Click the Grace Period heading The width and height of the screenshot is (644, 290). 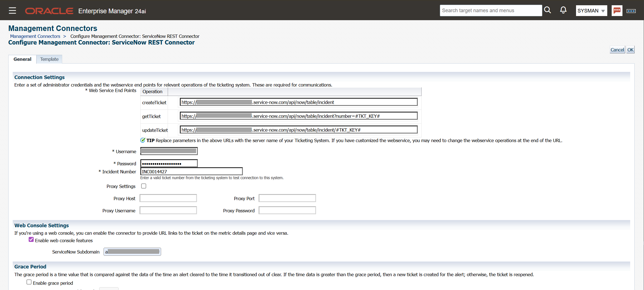tap(30, 267)
